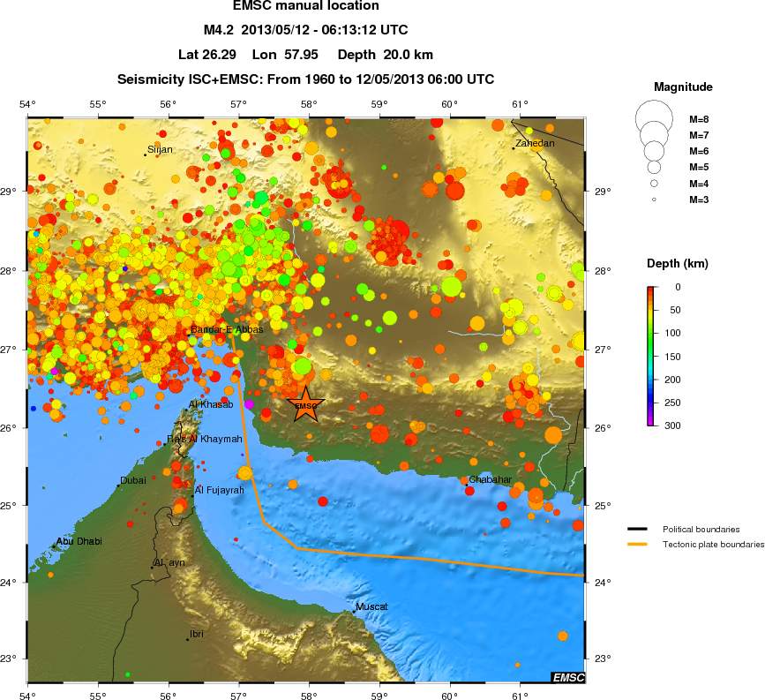
Task: Click the "Magnitude" legend heading
Action: point(683,87)
